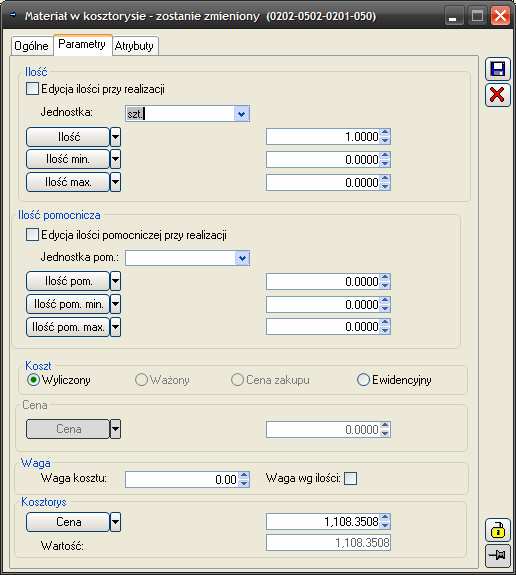516x575 pixels.
Task: Click the title bar application icon
Action: (x=14, y=15)
